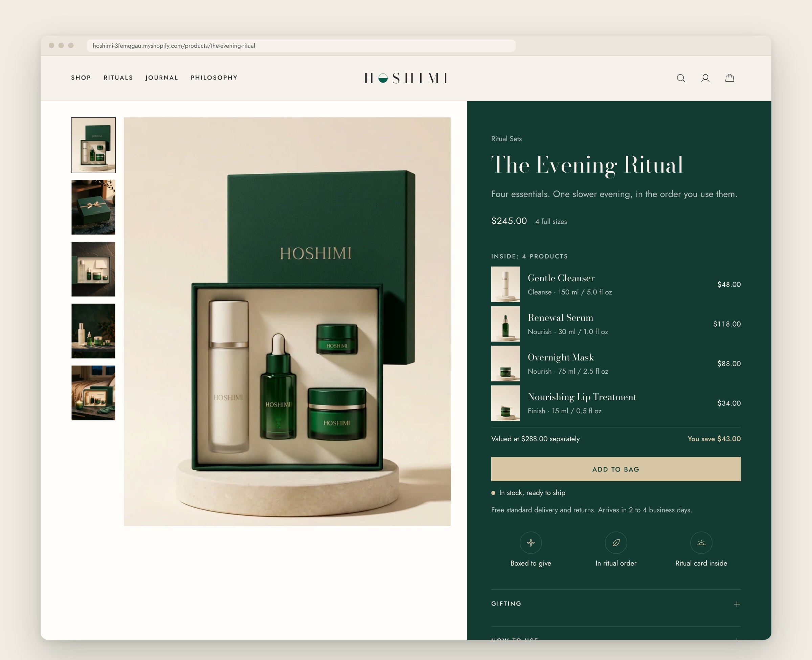
Task: Click the '4 full sizes' label
Action: click(551, 222)
